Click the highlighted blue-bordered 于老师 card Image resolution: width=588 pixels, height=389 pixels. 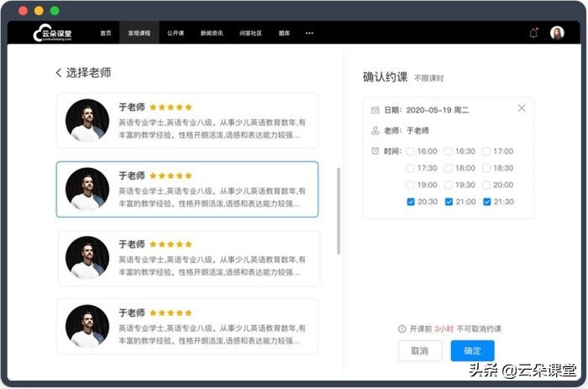187,189
